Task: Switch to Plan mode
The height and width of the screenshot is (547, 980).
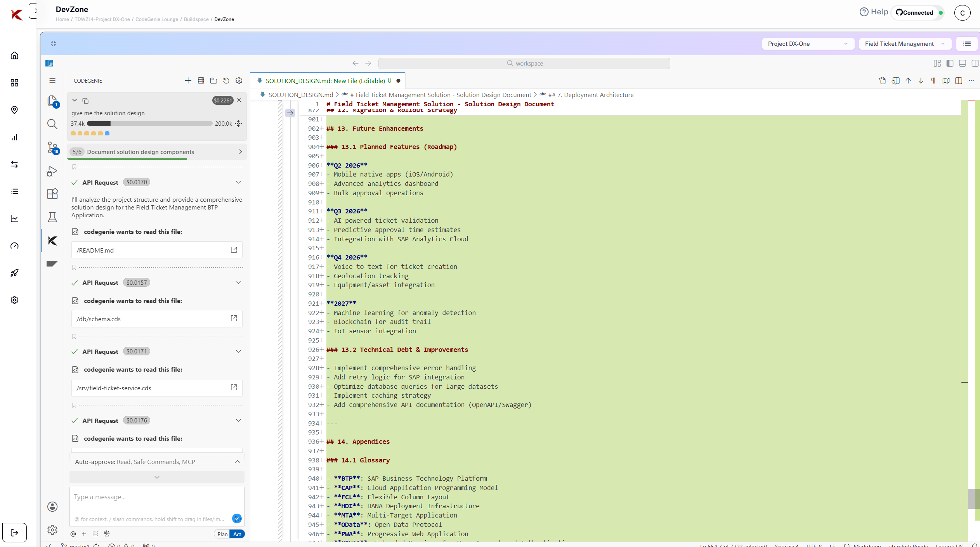Action: point(222,534)
